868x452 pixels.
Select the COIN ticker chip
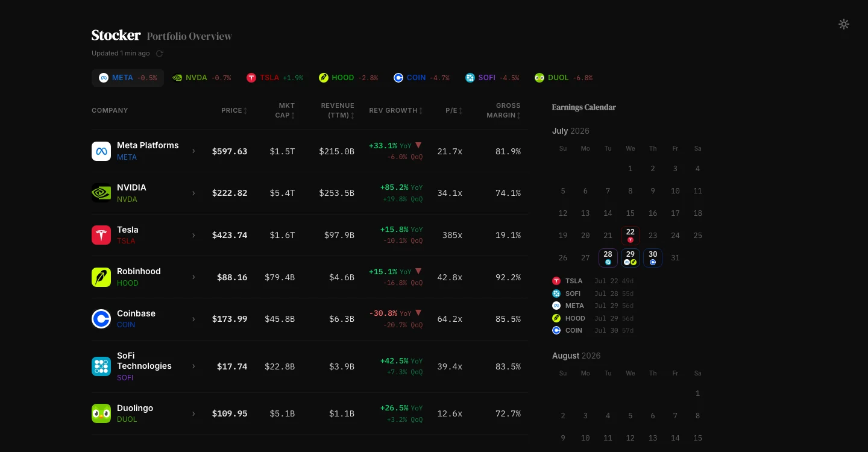(x=421, y=78)
